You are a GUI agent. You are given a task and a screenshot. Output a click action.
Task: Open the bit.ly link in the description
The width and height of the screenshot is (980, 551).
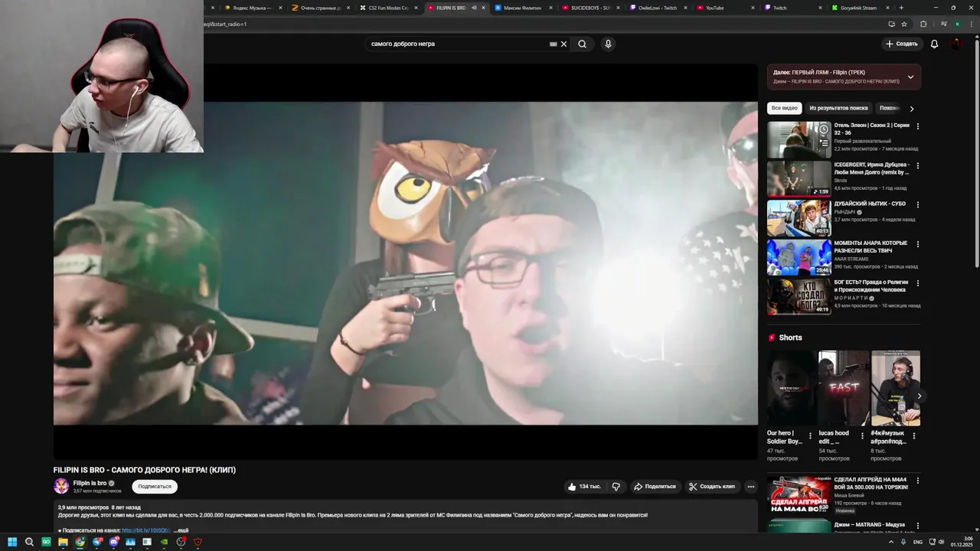[x=146, y=530]
